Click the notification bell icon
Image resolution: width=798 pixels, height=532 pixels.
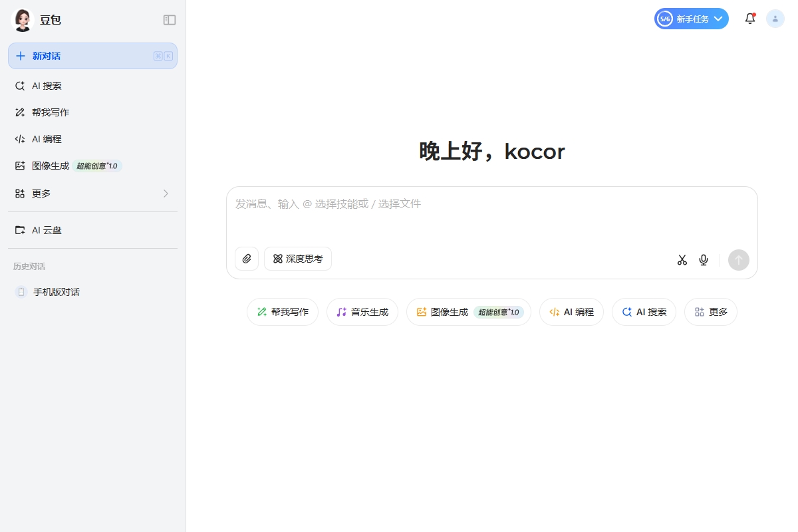coord(750,19)
